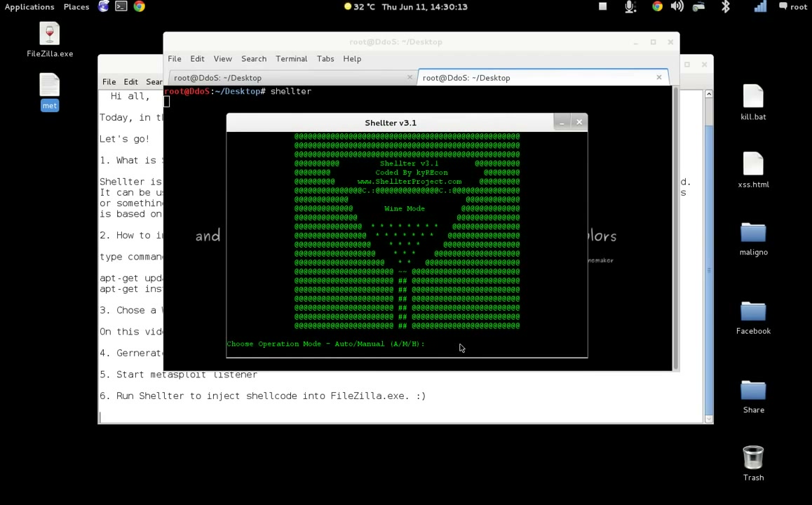Open the terminal View menu
The height and width of the screenshot is (505, 812).
[223, 58]
